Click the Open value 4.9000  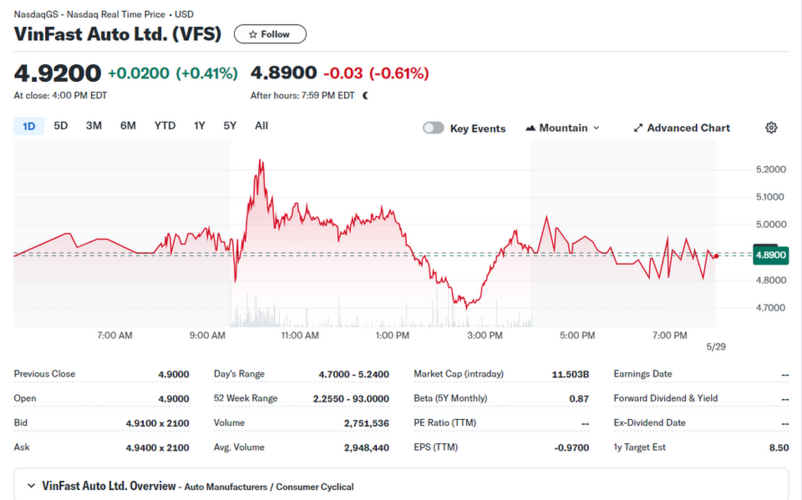coord(174,399)
